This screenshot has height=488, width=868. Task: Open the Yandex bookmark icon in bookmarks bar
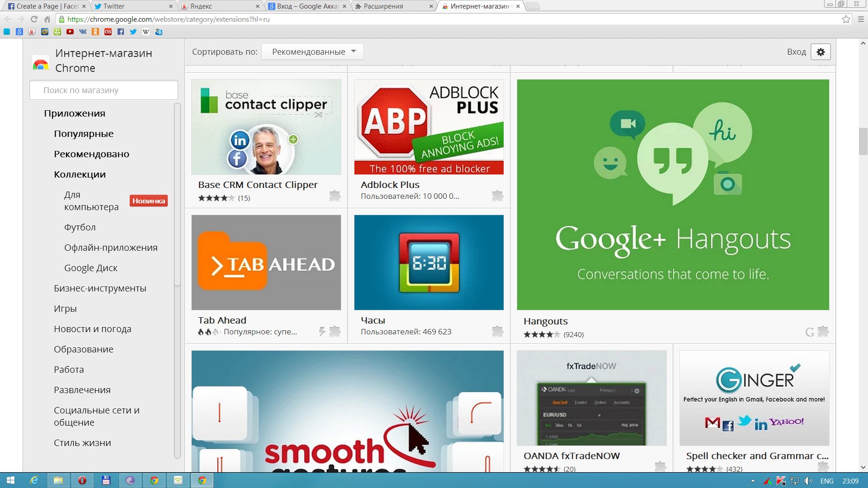[32, 32]
